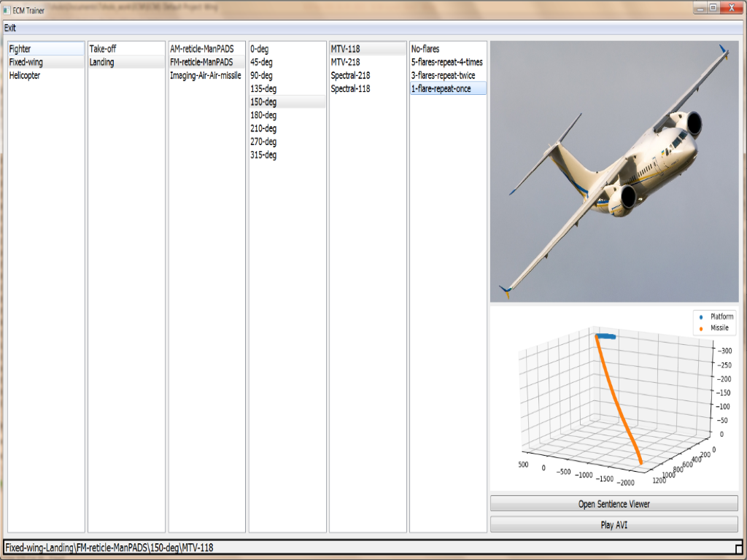Pick the 315-deg angle entry
This screenshot has height=560, width=747.
tap(263, 155)
